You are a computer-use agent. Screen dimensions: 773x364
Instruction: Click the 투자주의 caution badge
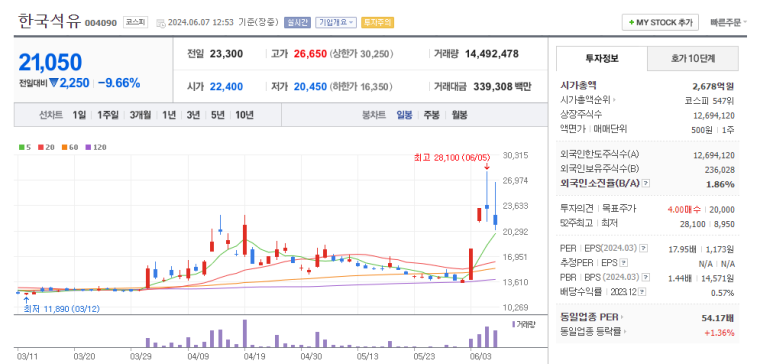[378, 22]
